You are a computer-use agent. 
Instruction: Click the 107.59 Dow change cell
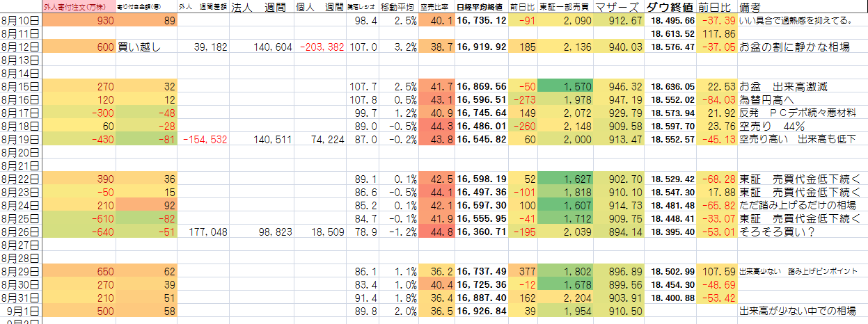click(717, 271)
